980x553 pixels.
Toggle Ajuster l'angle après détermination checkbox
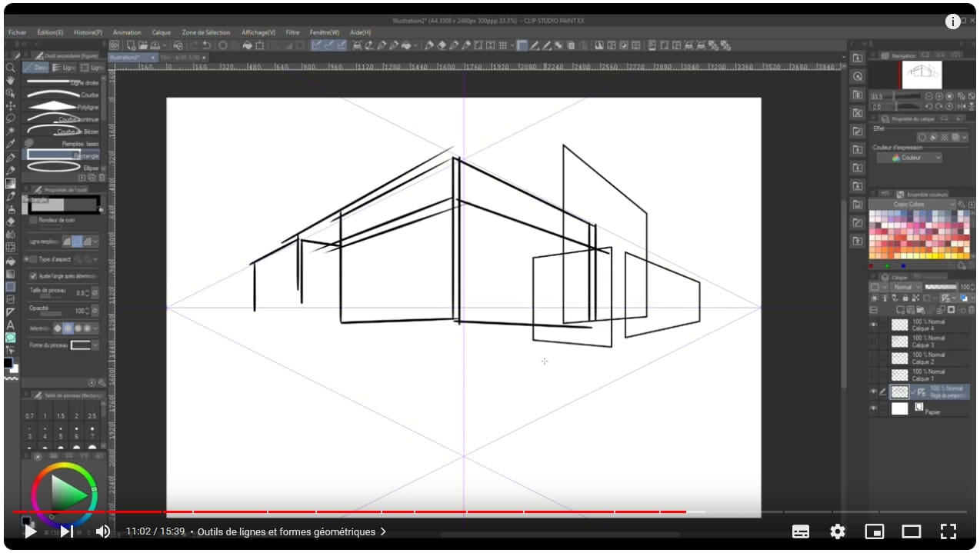point(33,275)
